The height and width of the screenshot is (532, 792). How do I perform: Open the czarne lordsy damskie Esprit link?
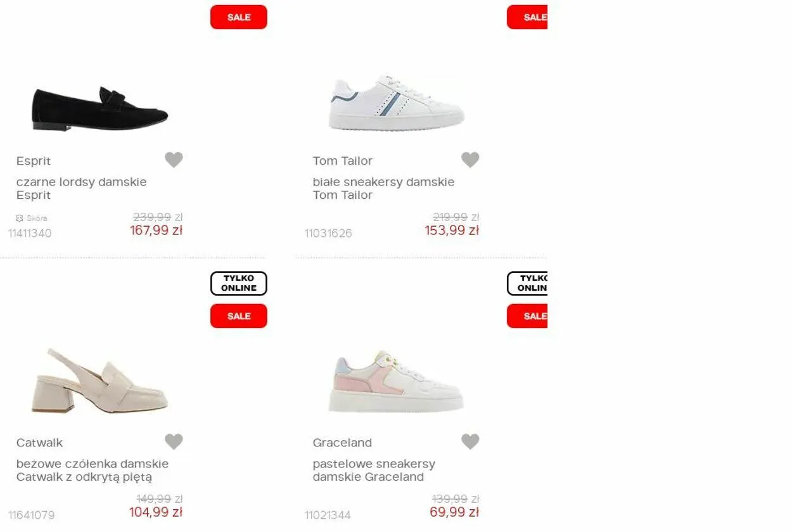[81, 188]
